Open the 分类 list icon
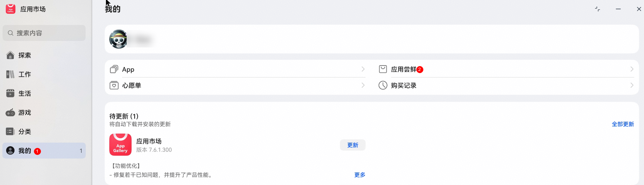Screen dimensions: 644x185 [11, 131]
